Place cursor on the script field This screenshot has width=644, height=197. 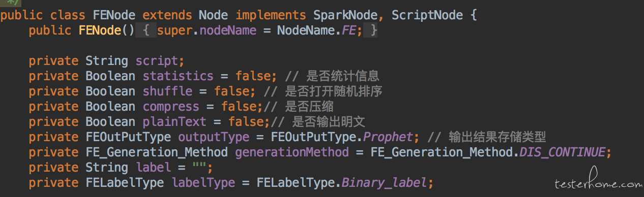pyautogui.click(x=156, y=61)
